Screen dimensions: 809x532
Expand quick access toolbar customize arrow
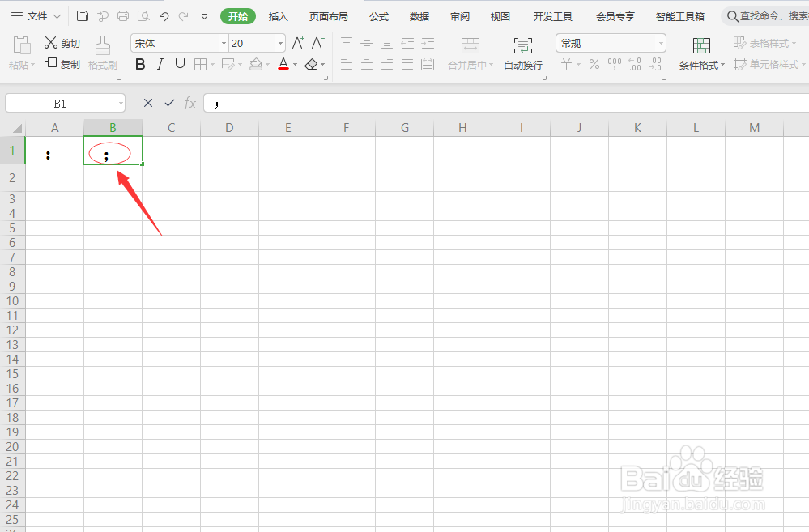(204, 16)
